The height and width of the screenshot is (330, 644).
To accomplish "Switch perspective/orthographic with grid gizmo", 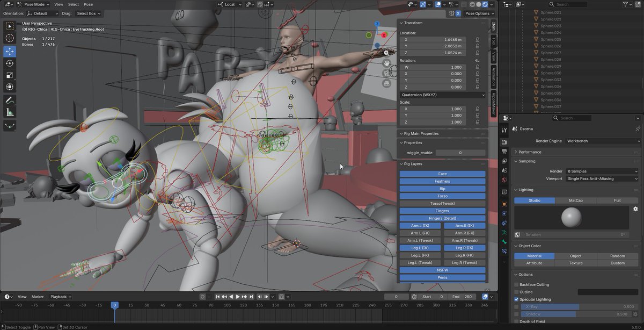I will pos(386,83).
